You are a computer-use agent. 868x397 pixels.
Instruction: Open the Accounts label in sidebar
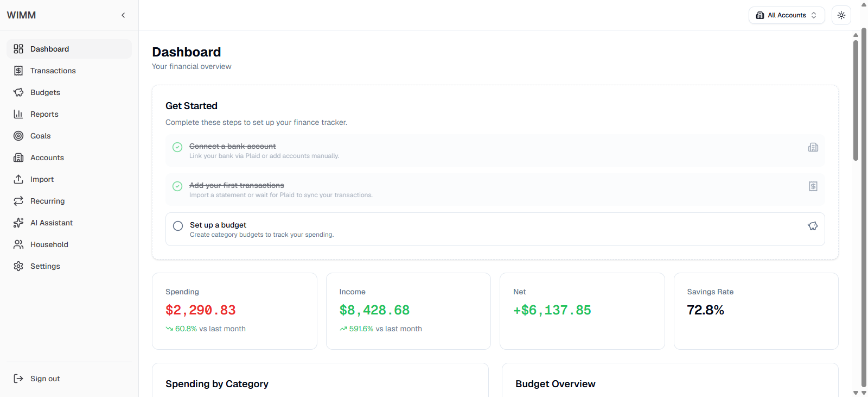pos(47,157)
